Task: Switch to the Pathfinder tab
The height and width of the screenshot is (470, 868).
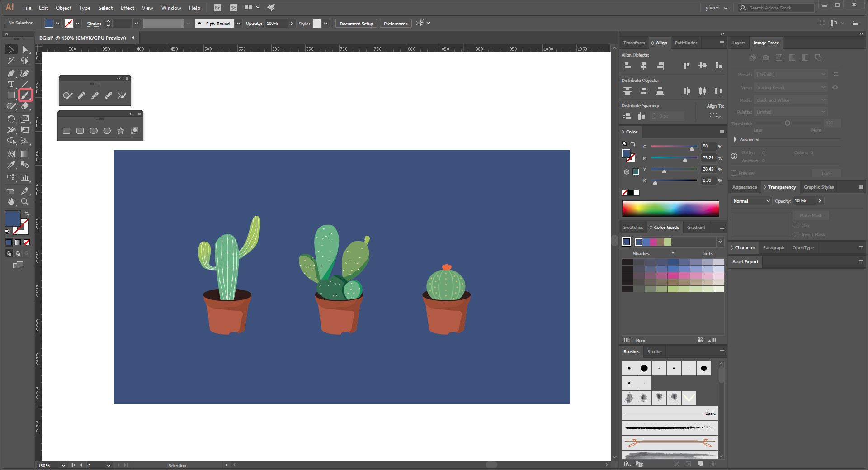Action: 686,43
